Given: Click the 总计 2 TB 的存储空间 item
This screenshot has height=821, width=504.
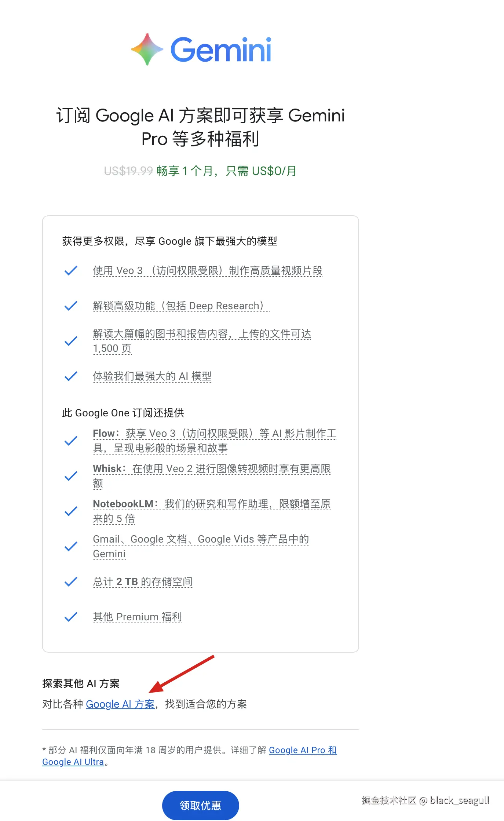Looking at the screenshot, I should 143,581.
